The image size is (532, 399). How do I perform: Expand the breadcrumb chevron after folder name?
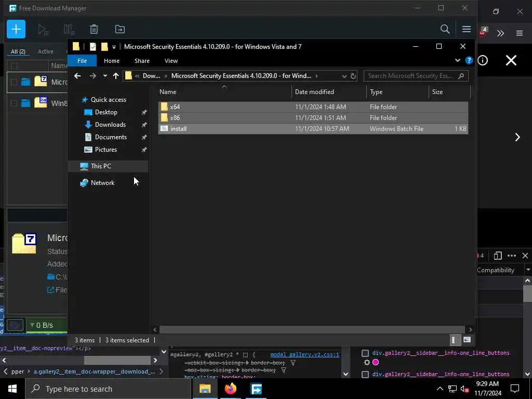[x=316, y=76]
